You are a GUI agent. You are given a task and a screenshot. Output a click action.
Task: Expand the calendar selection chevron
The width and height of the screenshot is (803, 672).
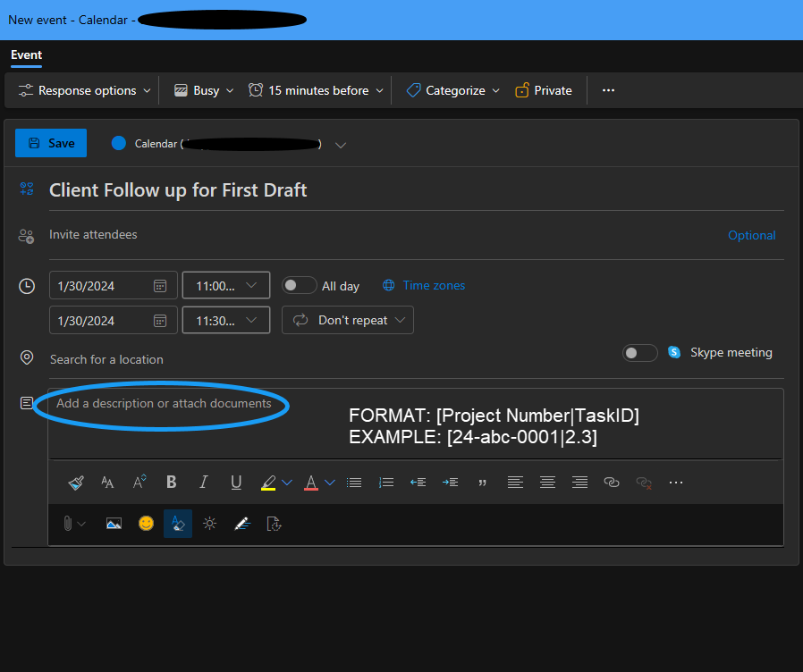coord(341,146)
